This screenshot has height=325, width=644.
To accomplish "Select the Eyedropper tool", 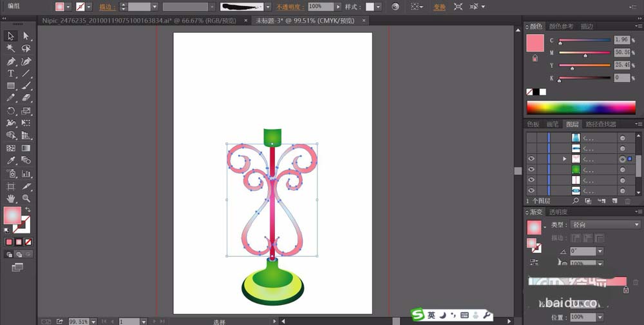I will pyautogui.click(x=11, y=161).
